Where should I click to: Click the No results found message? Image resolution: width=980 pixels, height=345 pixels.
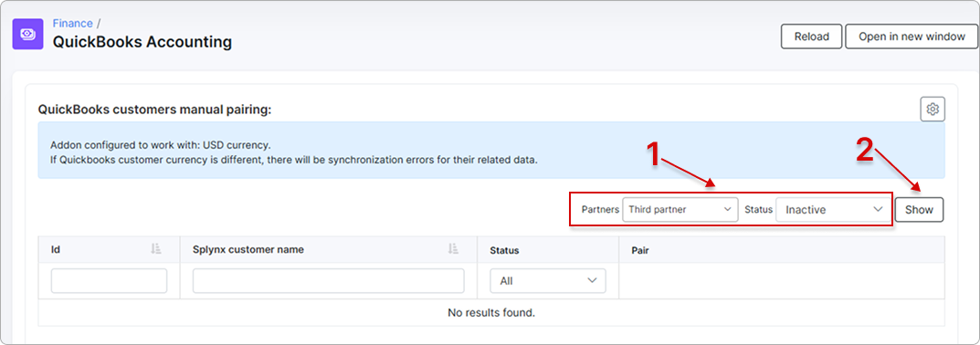pos(491,312)
